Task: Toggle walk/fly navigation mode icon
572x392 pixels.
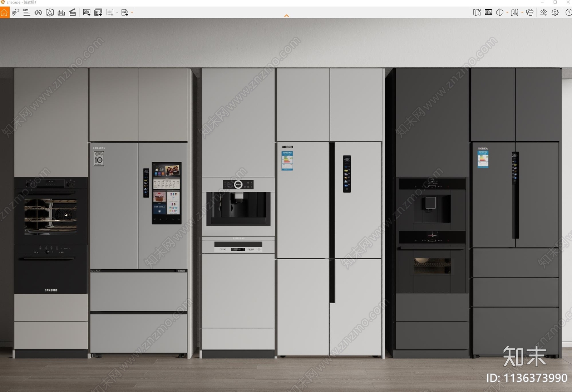Action: pyautogui.click(x=515, y=13)
